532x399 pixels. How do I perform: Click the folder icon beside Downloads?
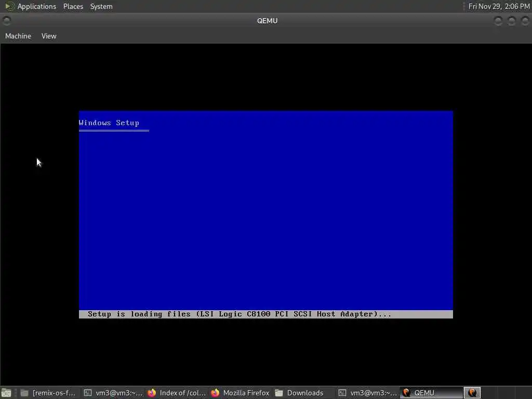click(x=279, y=393)
